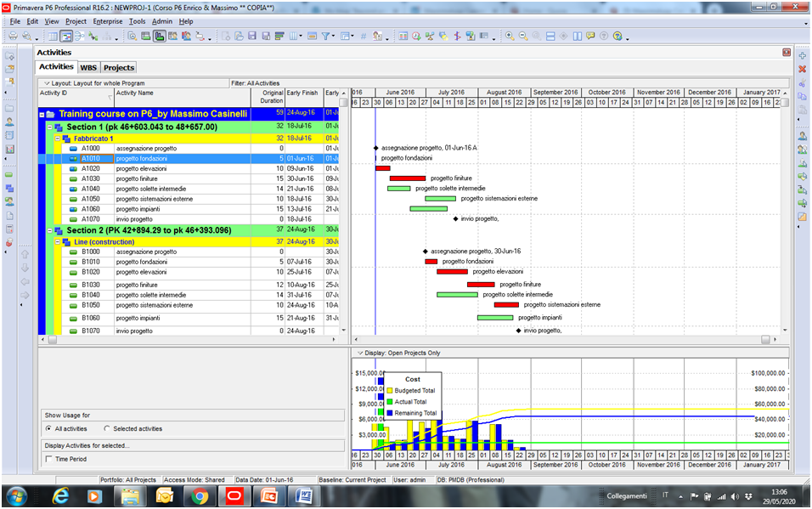Screen dimensions: 812x509
Task: Show the Activity Table layout
Action: [53, 36]
